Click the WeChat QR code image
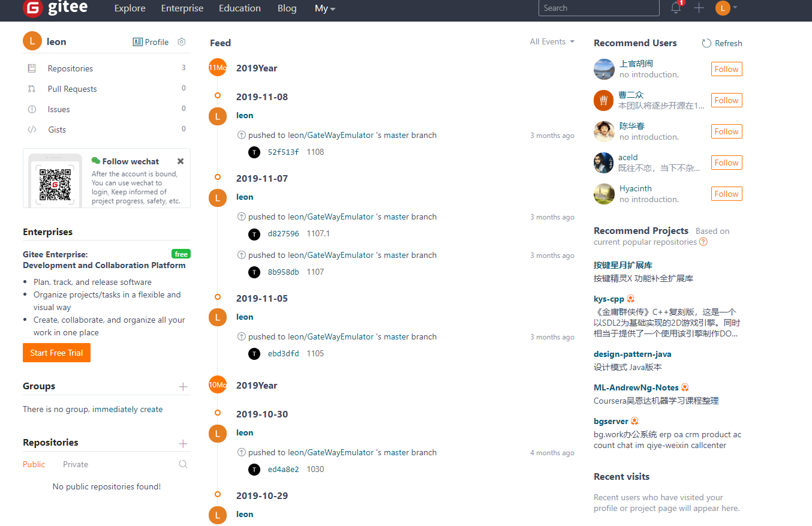The width and height of the screenshot is (812, 526). point(55,185)
